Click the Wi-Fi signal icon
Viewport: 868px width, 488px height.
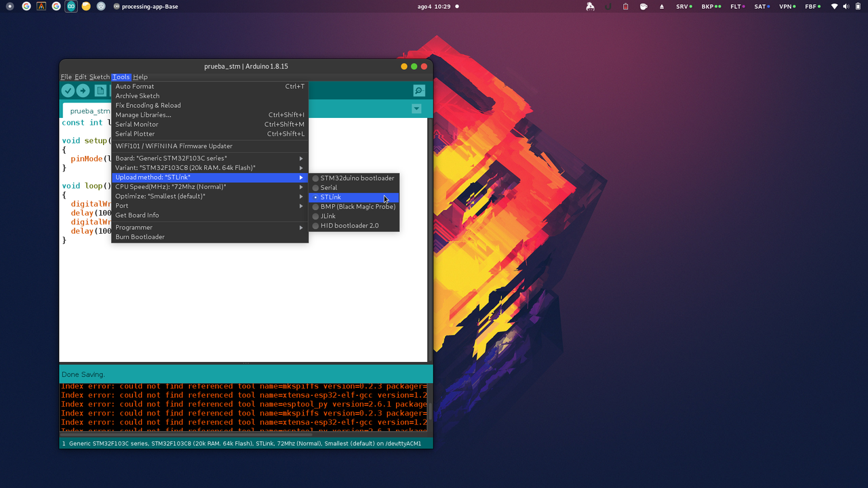834,6
